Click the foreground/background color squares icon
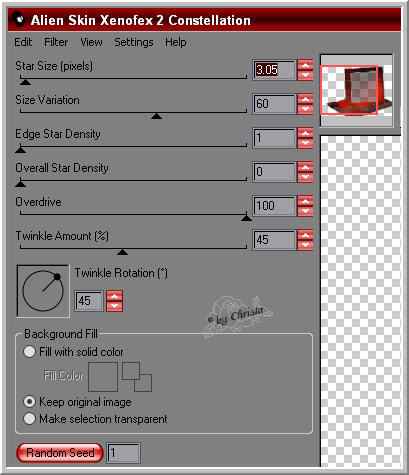Viewport: 409px width, 475px height. [x=137, y=377]
